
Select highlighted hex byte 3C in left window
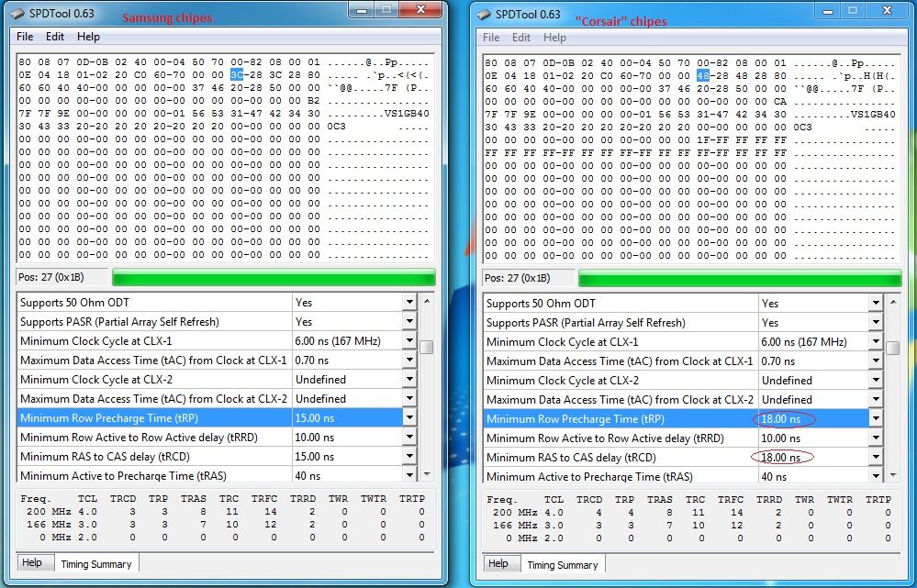point(237,75)
